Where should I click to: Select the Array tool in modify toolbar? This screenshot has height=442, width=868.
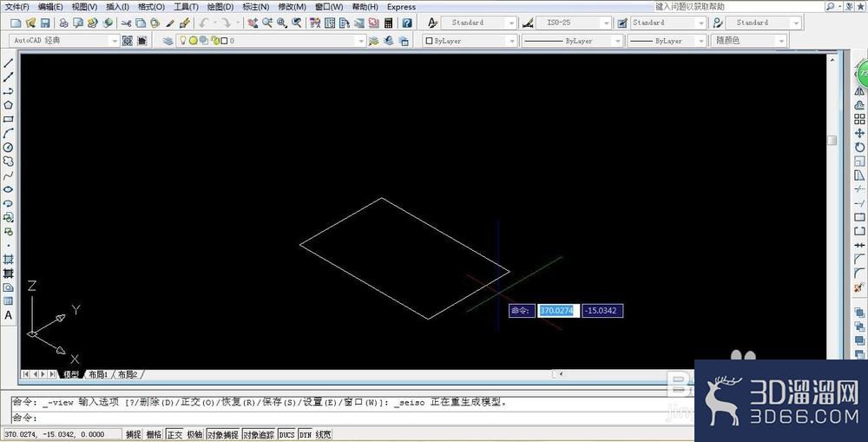coord(859,119)
